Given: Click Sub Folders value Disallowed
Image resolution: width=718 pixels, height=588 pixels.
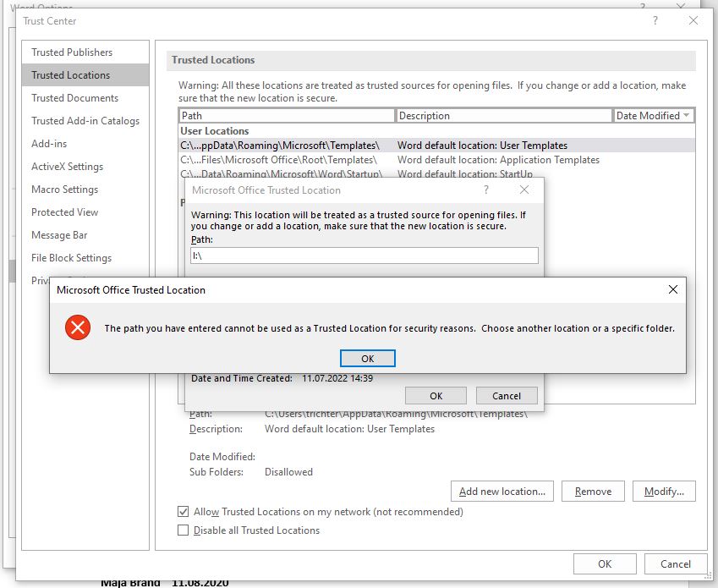Looking at the screenshot, I should point(288,472).
